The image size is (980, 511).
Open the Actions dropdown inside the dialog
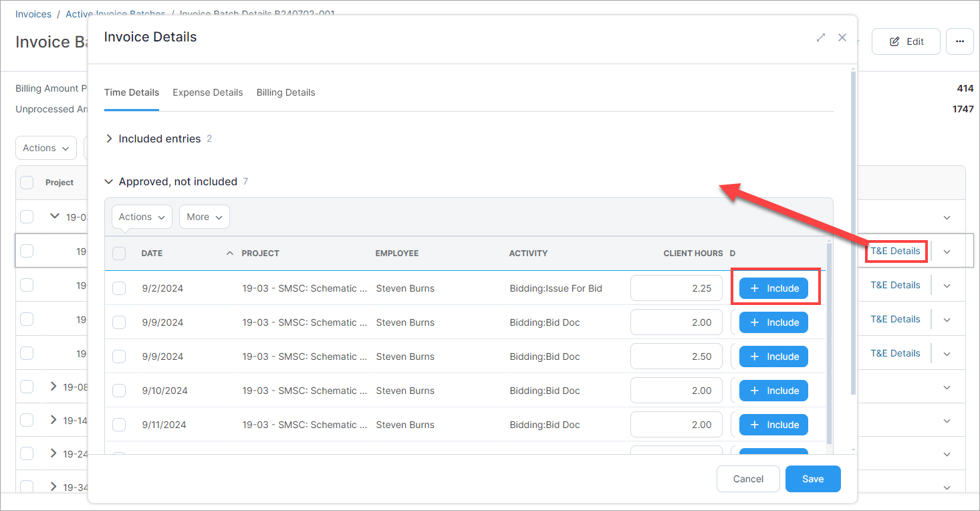coord(142,217)
